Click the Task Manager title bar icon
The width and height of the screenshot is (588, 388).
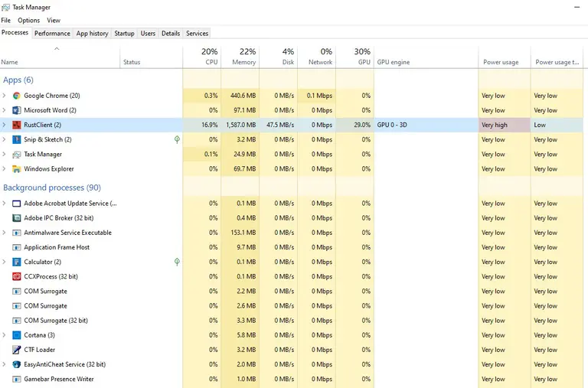(5, 7)
